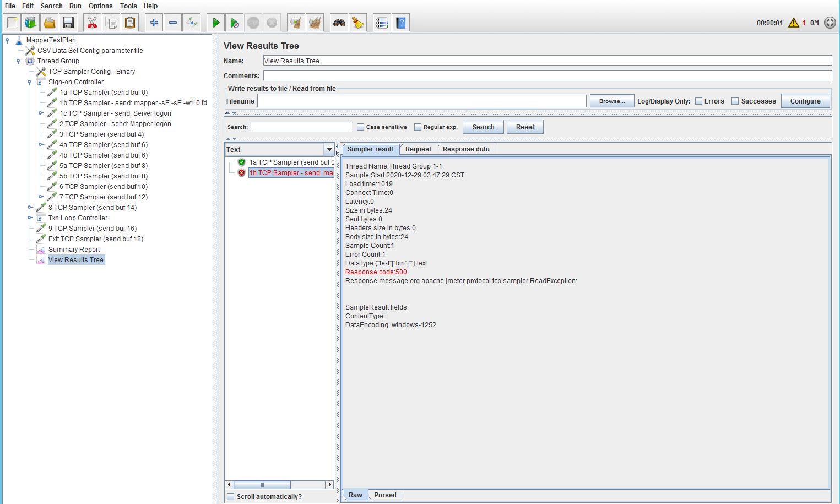Open the Function Helper dialog
The width and height of the screenshot is (840, 504).
382,23
